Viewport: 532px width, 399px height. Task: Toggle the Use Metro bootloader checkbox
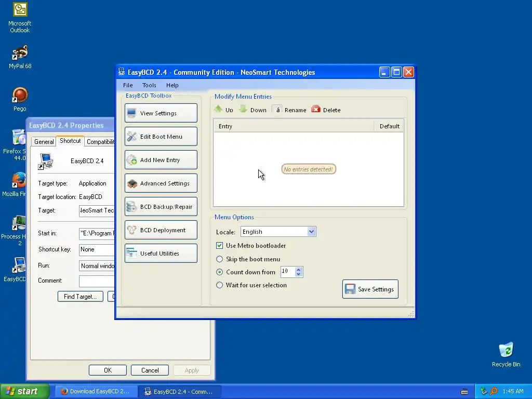click(220, 245)
